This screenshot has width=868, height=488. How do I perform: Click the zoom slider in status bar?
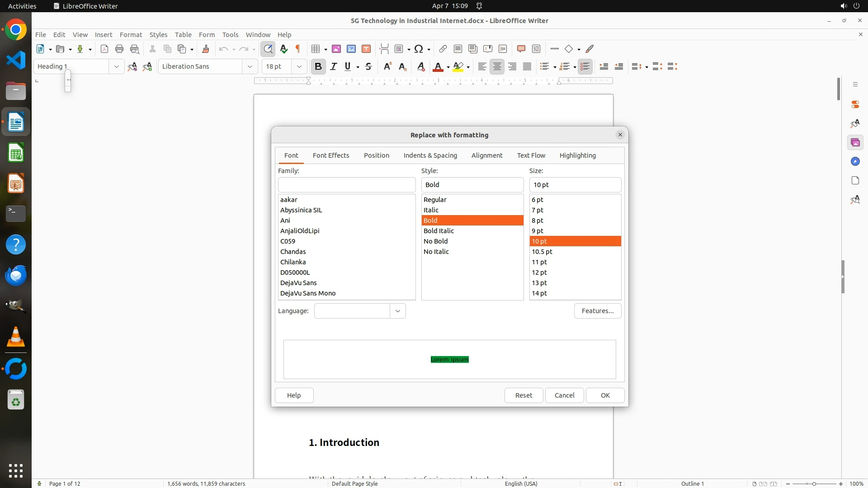pos(814,483)
